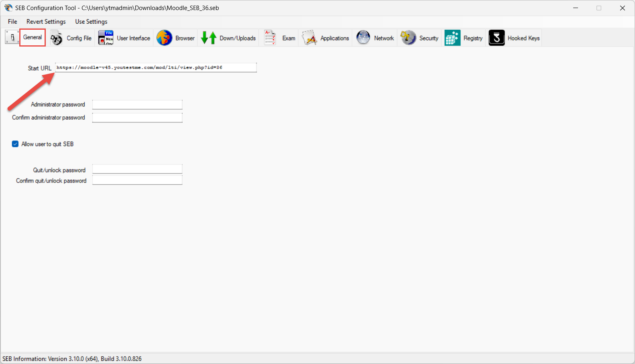Click the info icon beside General
The image size is (635, 364).
[x=12, y=37]
